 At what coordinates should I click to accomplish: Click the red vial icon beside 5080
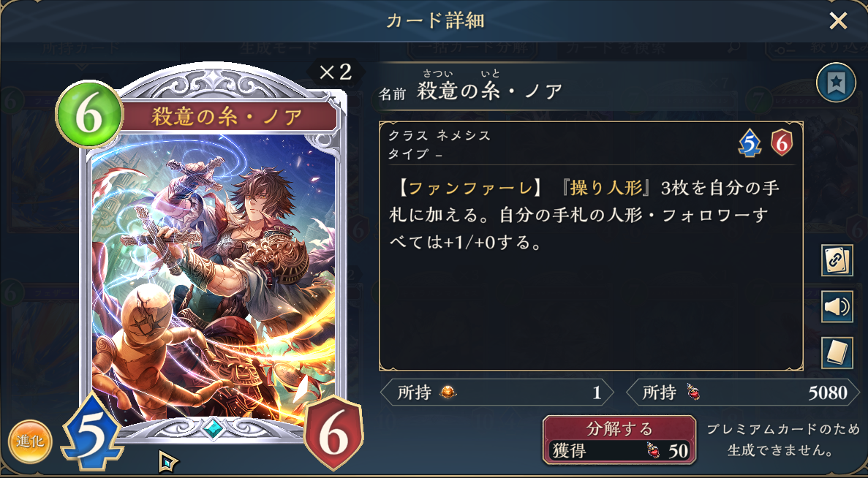693,392
